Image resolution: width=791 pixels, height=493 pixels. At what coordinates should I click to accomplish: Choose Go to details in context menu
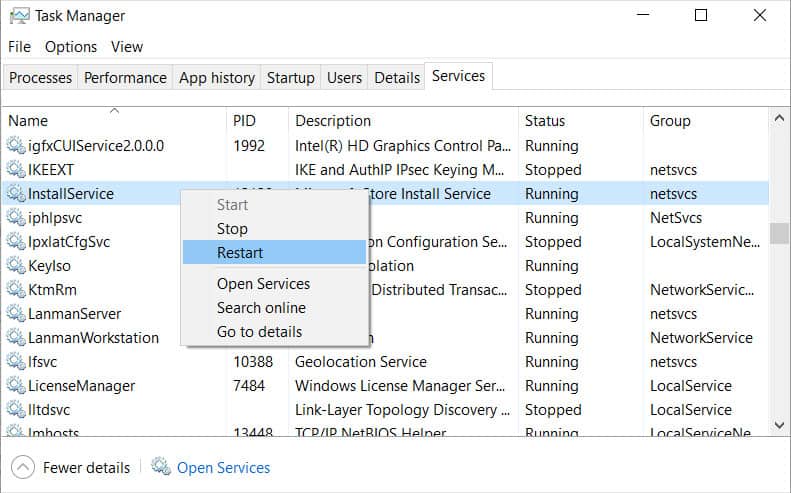(274, 332)
